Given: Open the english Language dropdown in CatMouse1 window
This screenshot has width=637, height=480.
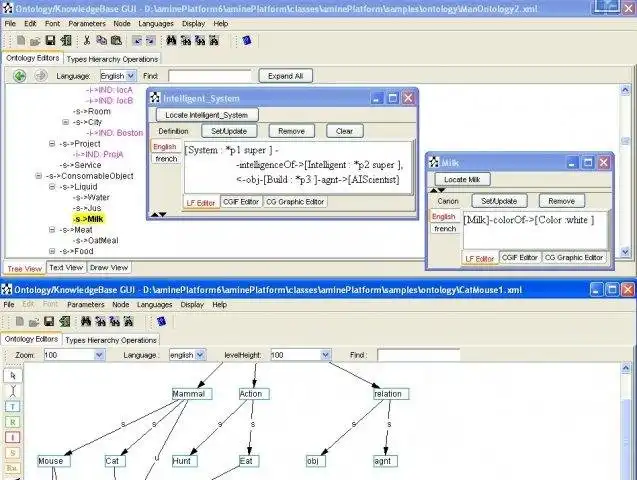Looking at the screenshot, I should [200, 355].
